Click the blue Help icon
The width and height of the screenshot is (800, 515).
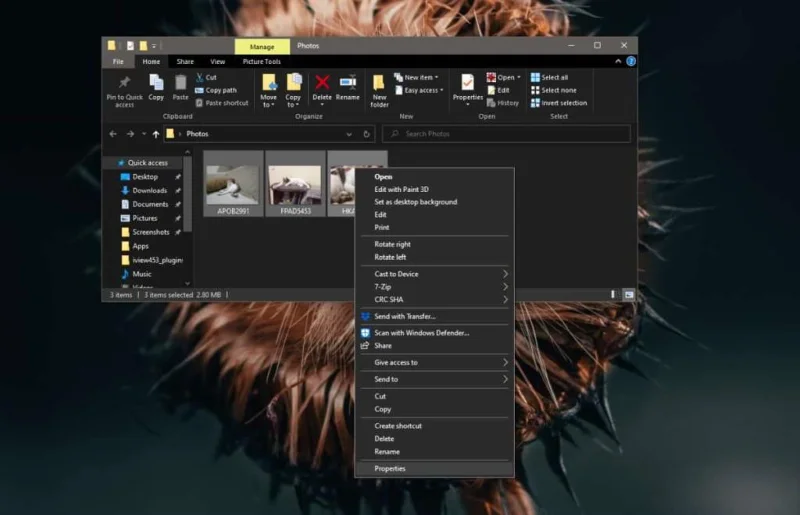631,61
